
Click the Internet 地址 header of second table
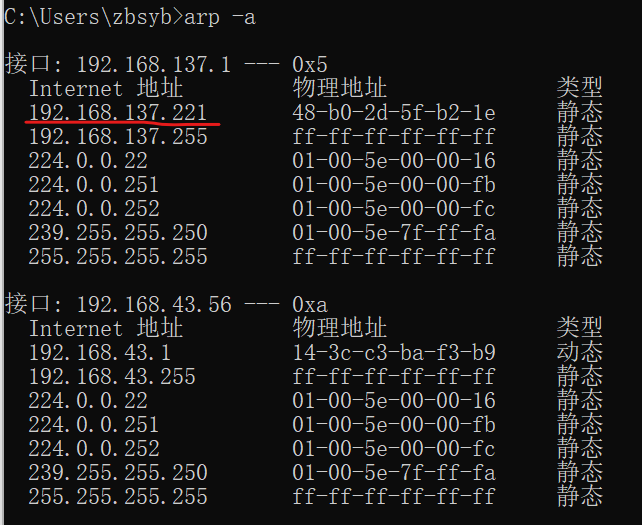pos(105,328)
